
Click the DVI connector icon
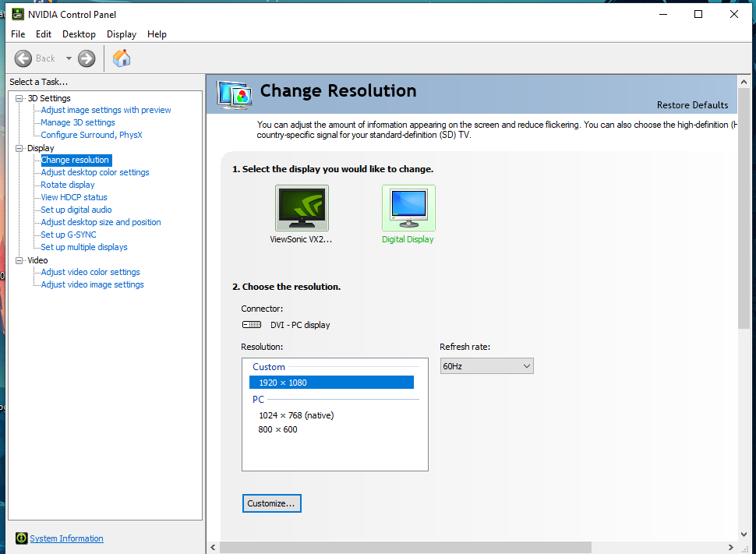pyautogui.click(x=252, y=324)
